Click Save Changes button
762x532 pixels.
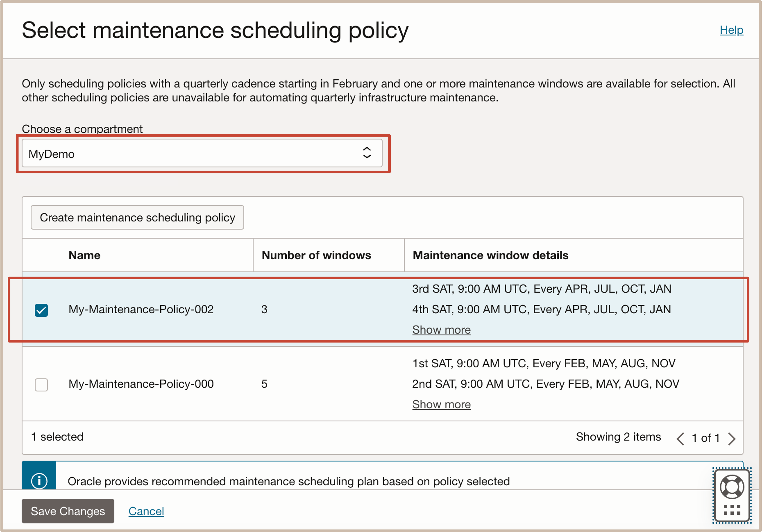(x=68, y=511)
